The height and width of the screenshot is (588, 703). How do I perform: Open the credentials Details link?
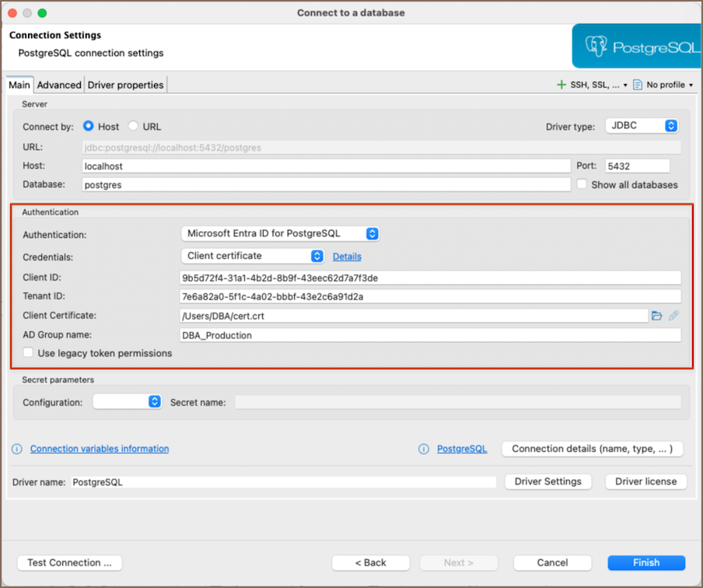(347, 257)
